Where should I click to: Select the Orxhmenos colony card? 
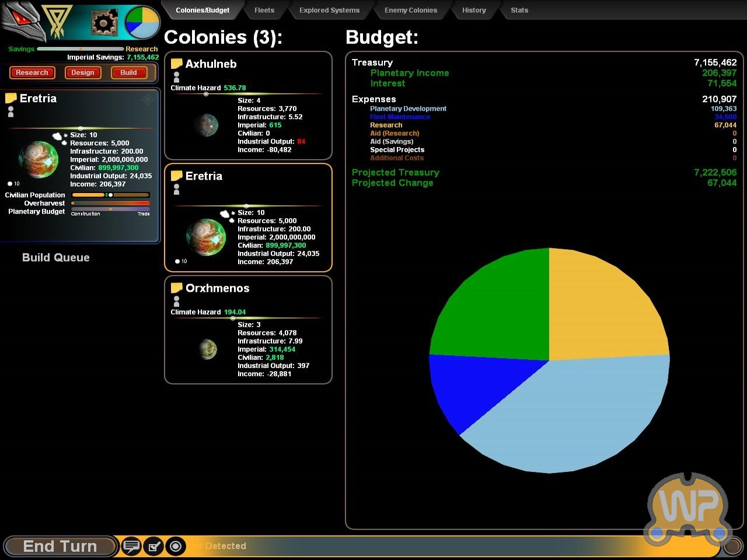click(248, 330)
